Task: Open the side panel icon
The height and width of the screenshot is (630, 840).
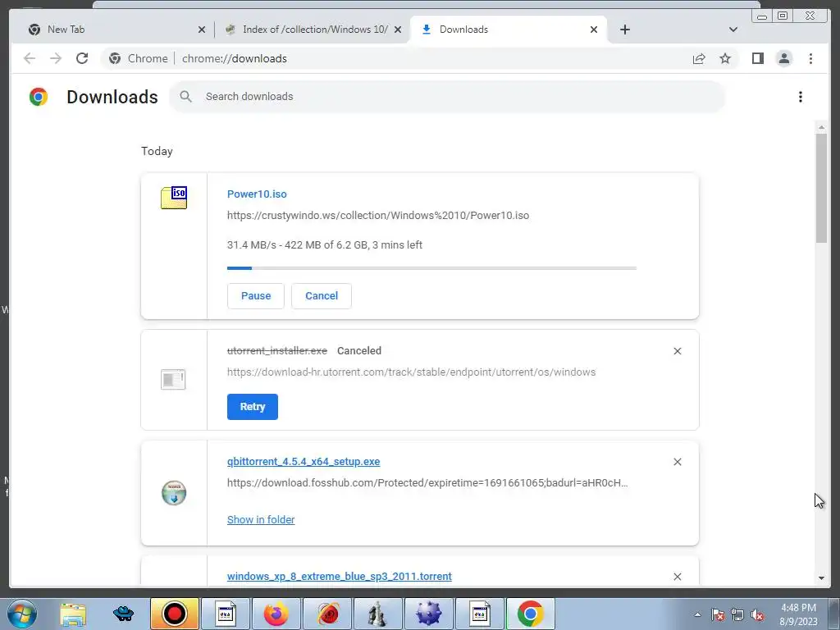Action: click(757, 58)
